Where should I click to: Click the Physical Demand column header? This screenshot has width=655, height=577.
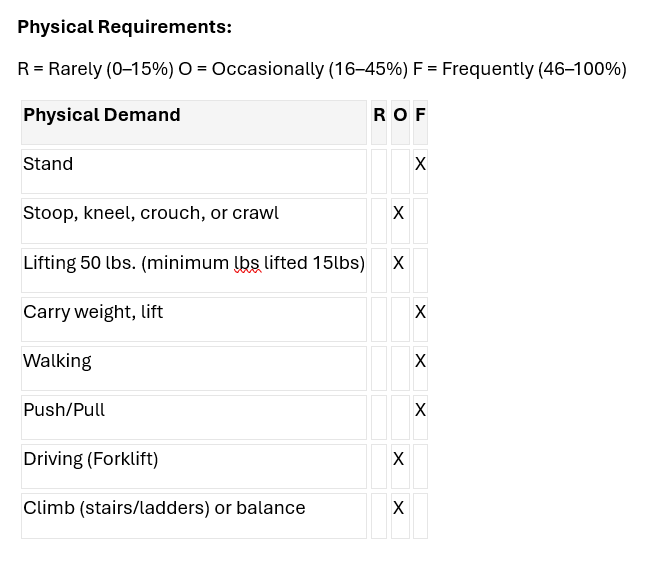(102, 115)
